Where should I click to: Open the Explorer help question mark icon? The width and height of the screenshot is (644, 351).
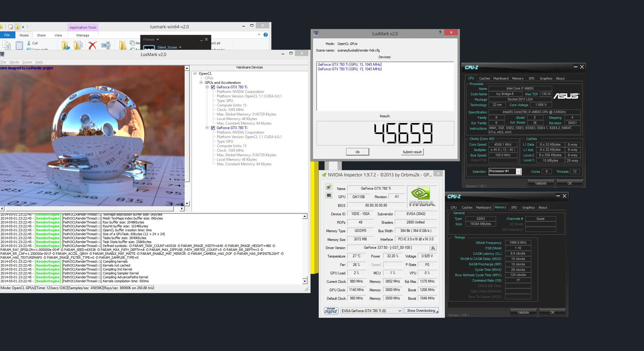tap(265, 35)
